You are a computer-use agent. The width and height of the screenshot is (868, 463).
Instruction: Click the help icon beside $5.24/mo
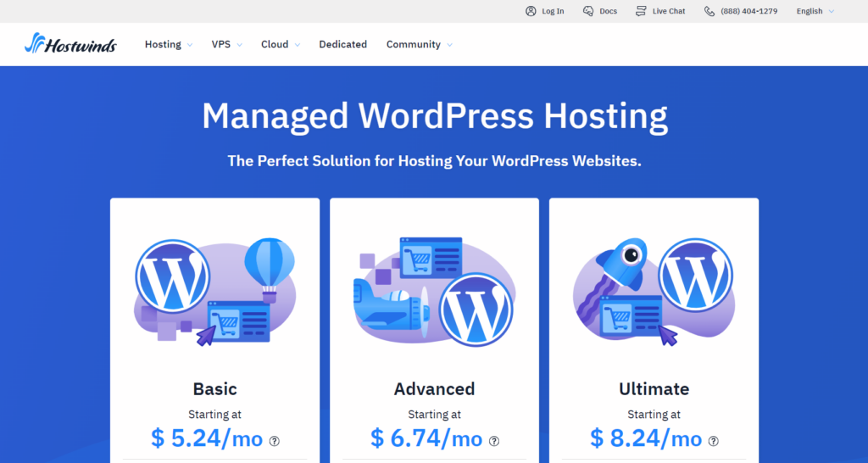click(x=275, y=441)
